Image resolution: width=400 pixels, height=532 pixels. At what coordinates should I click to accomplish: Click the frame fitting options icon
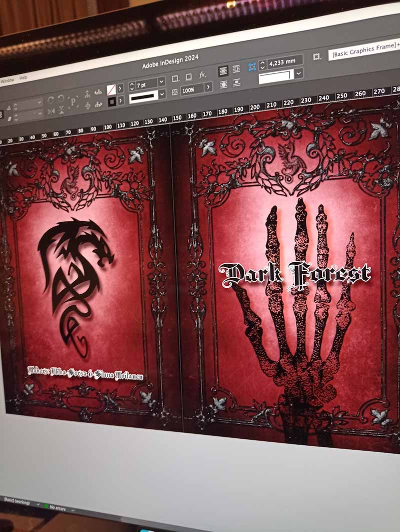click(x=316, y=57)
